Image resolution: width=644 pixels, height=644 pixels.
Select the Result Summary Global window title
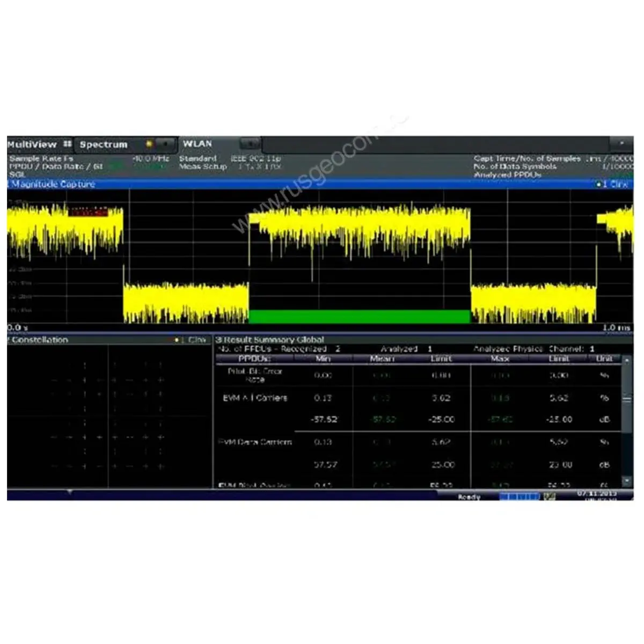270,340
